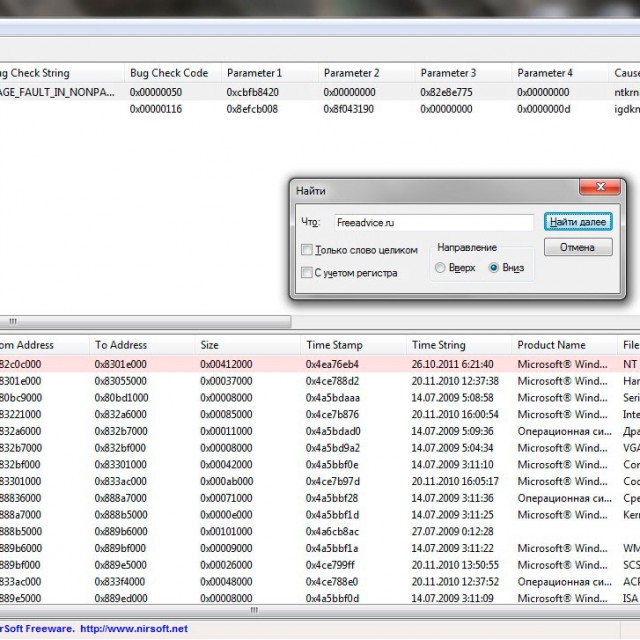Sort drivers by Product Name column
Viewport: 640px width, 640px height.
[x=551, y=345]
